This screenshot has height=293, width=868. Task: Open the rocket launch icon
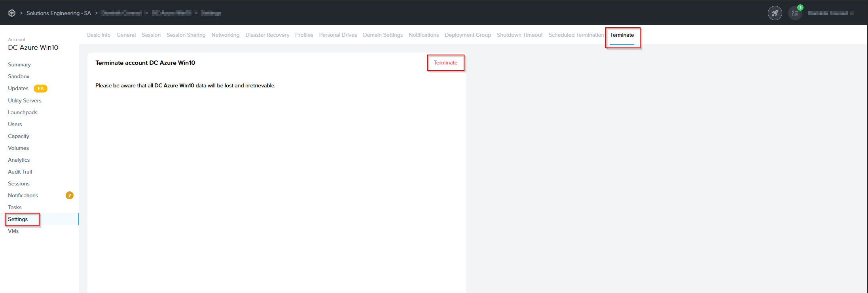[x=775, y=13]
